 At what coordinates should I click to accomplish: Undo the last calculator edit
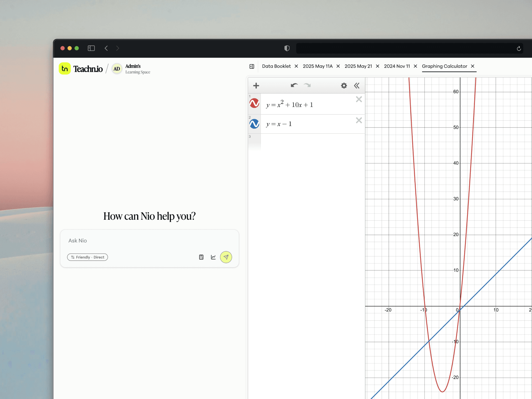(x=294, y=85)
